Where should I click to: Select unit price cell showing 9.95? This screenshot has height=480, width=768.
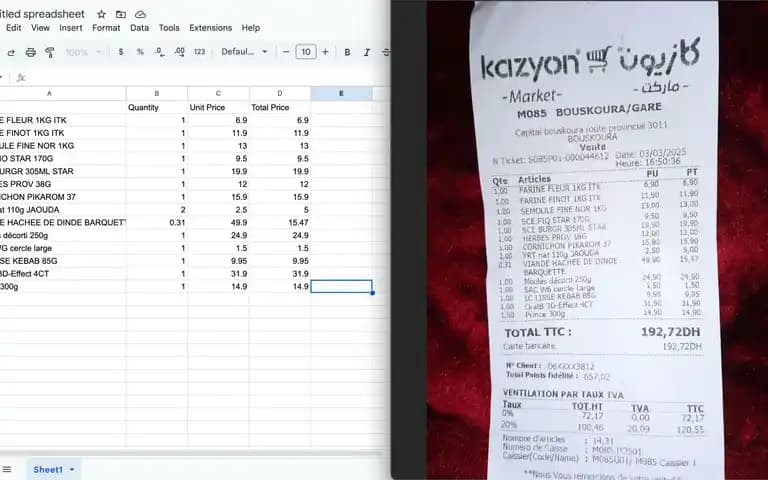218,261
